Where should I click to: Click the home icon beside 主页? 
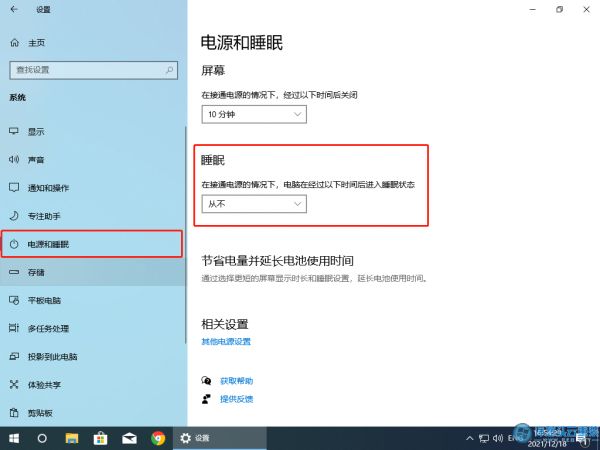[x=14, y=42]
